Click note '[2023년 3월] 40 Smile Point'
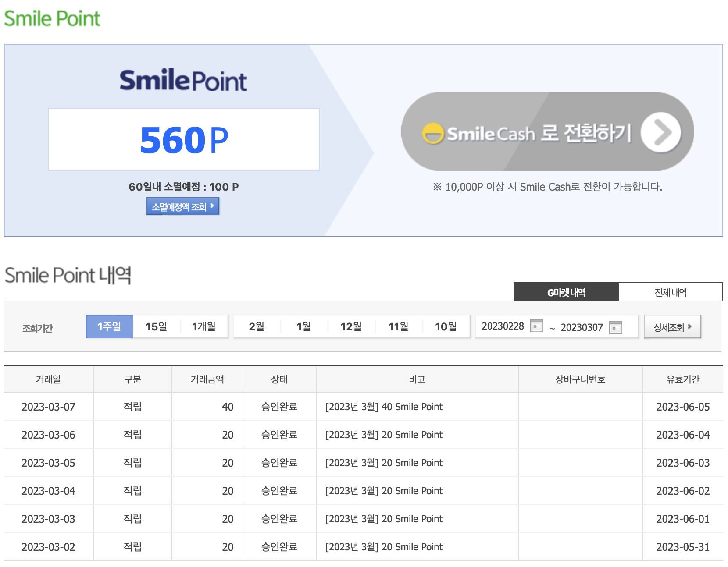728x567 pixels. point(384,407)
